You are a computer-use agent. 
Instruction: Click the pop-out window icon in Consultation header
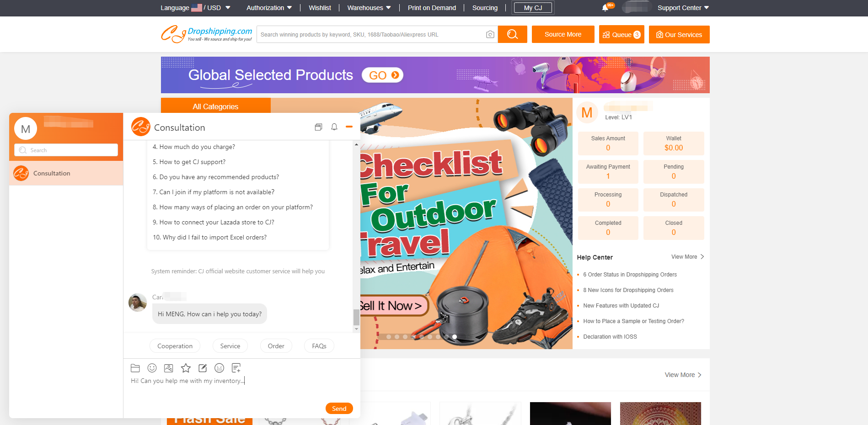coord(318,127)
